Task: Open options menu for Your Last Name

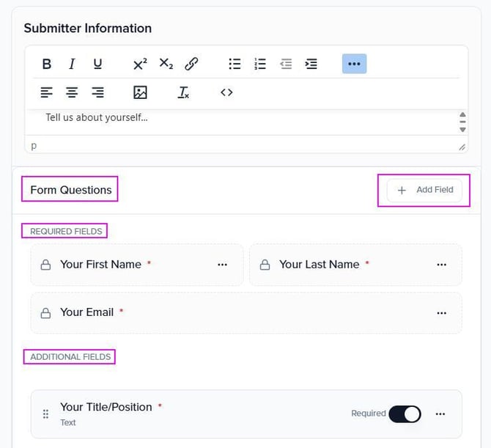Action: pyautogui.click(x=441, y=265)
